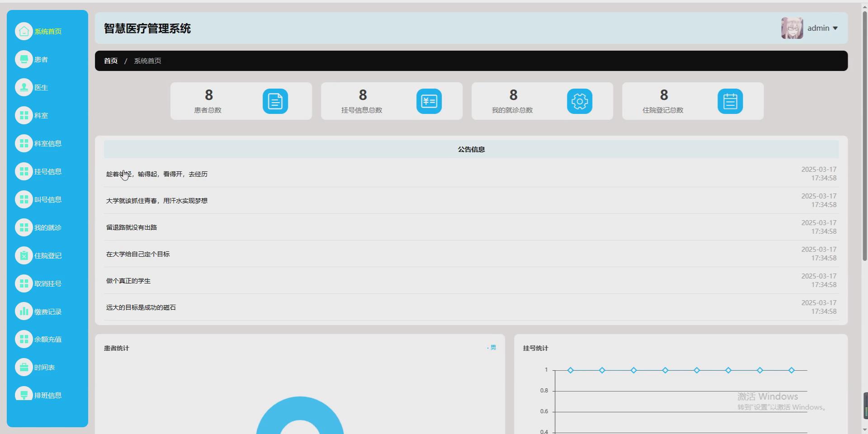
Task: Click the 缴费记录 bar chart icon
Action: pyautogui.click(x=24, y=311)
